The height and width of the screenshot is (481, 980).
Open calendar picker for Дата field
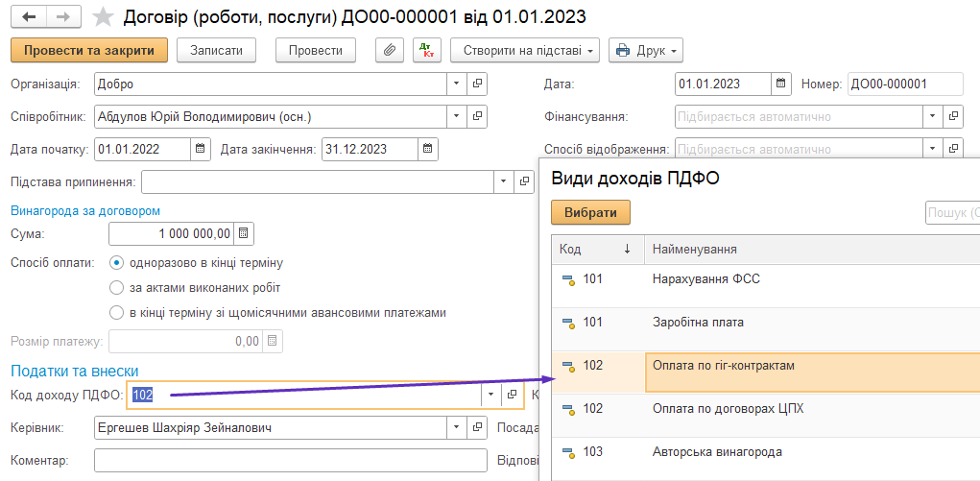781,84
